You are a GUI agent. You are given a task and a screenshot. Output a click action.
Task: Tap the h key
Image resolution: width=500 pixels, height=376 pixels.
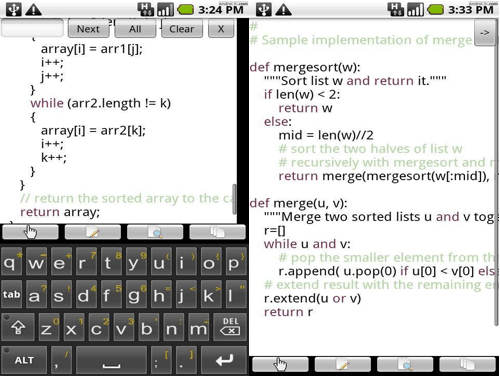161,295
